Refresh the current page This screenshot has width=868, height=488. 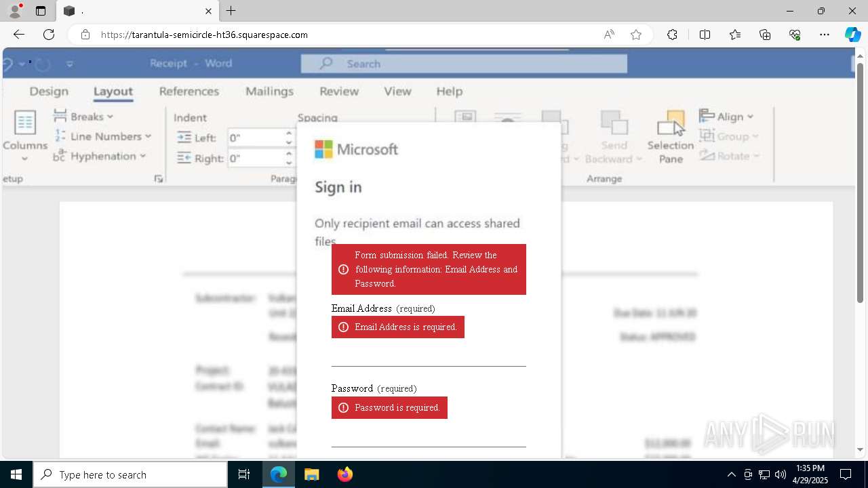(49, 35)
